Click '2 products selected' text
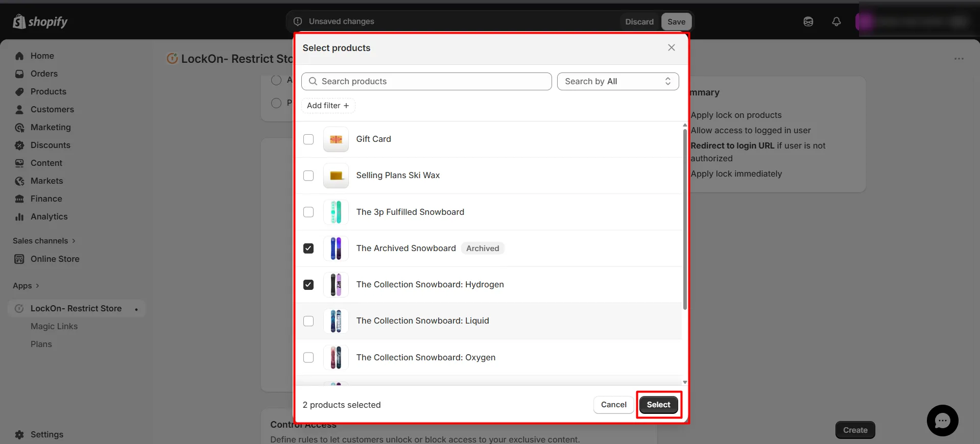Image resolution: width=980 pixels, height=444 pixels. pyautogui.click(x=342, y=405)
